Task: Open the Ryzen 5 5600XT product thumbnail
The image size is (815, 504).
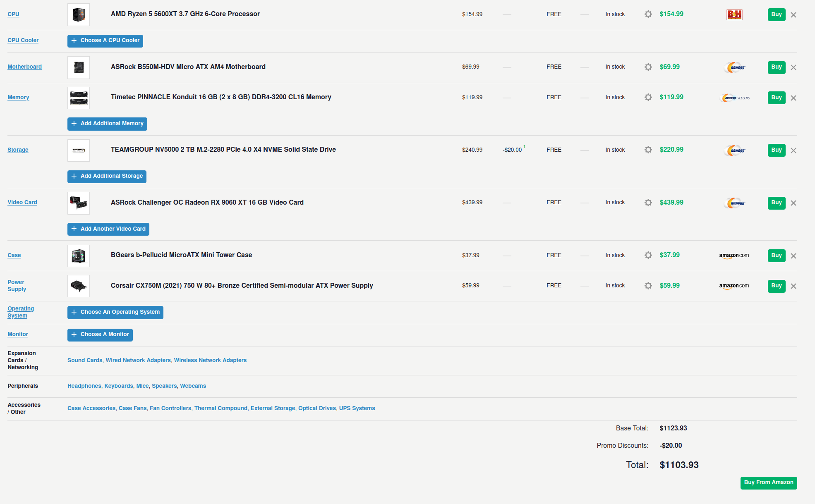Action: tap(79, 14)
